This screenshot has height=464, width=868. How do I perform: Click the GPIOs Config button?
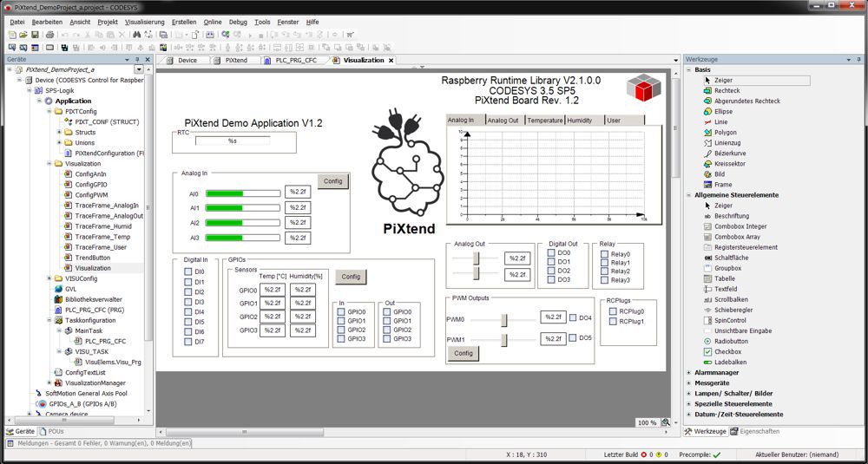[x=351, y=277]
